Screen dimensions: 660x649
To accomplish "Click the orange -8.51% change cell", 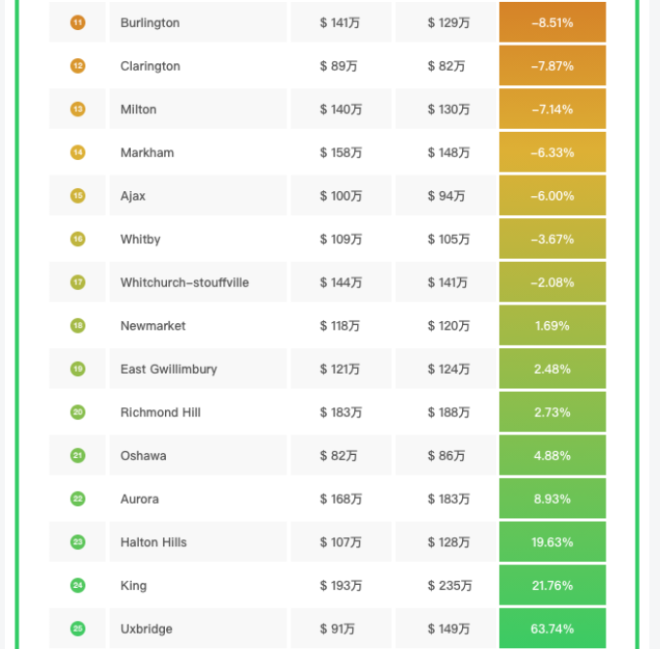I will point(552,22).
